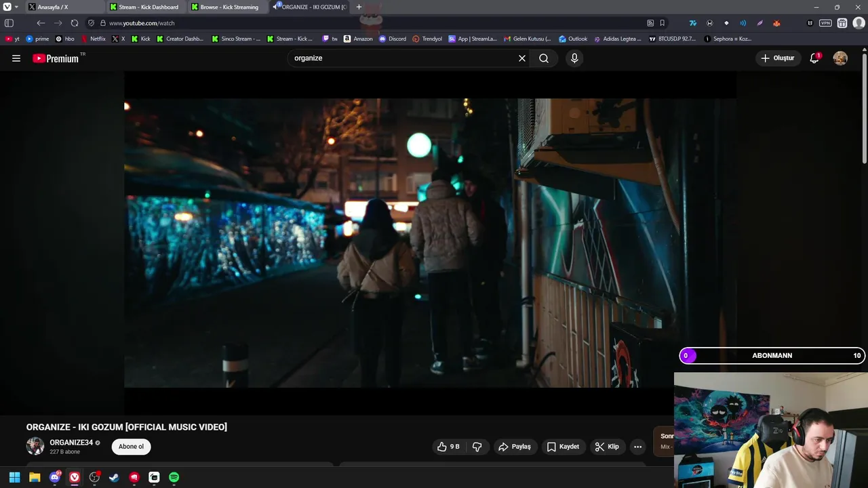Click Kaydet save button
This screenshot has width=868, height=488.
coord(563,447)
